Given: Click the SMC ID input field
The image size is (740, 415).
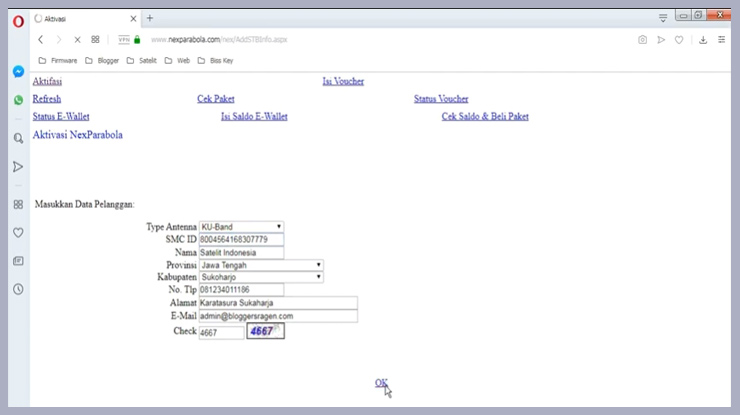Looking at the screenshot, I should [241, 239].
